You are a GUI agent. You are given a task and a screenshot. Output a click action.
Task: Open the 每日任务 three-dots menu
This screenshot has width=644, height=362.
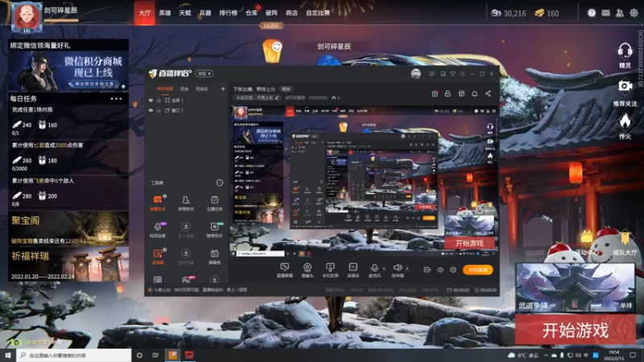[x=116, y=99]
